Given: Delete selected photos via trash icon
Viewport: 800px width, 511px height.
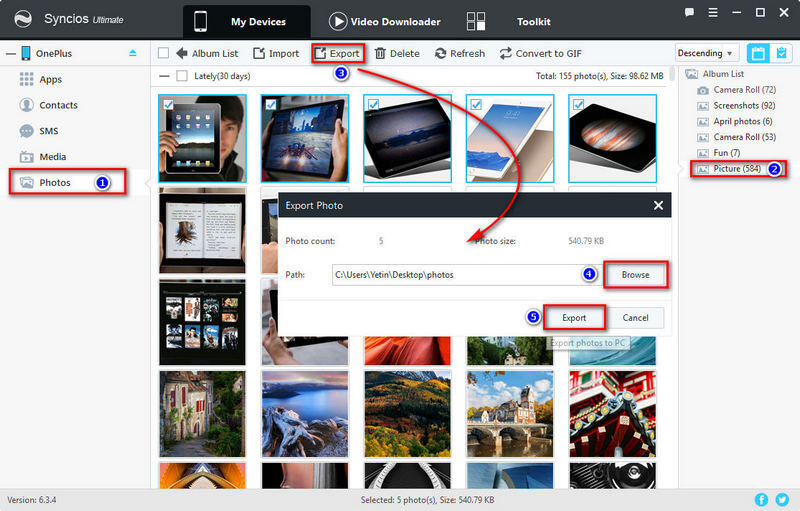Looking at the screenshot, I should pos(380,53).
